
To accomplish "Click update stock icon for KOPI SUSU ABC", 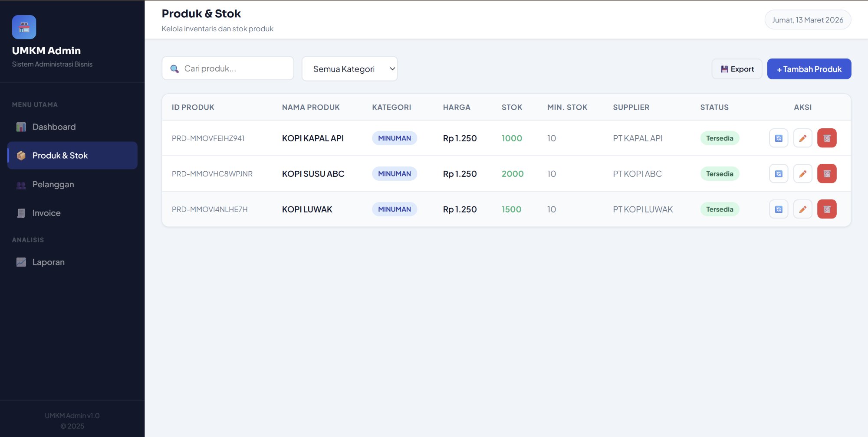I will click(779, 174).
